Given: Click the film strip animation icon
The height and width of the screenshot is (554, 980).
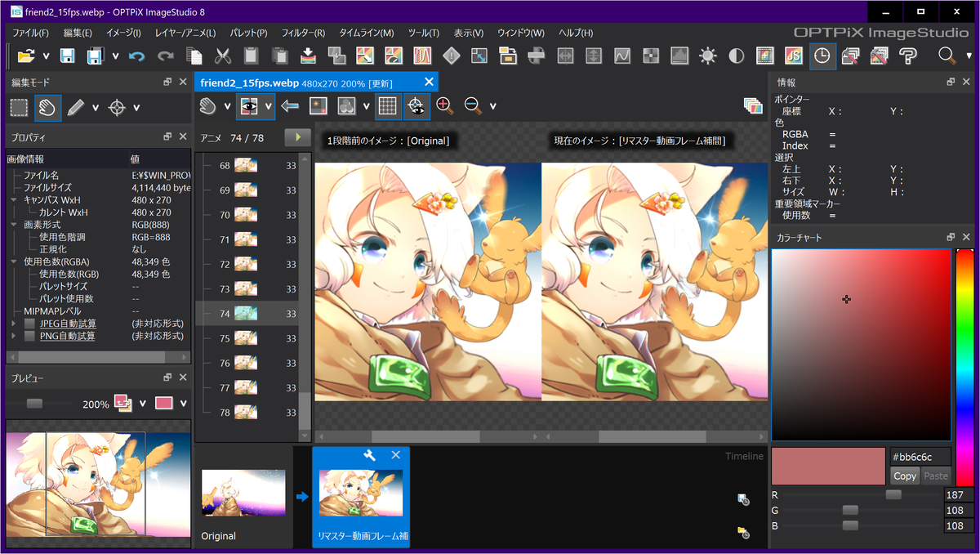Looking at the screenshot, I should [764, 56].
